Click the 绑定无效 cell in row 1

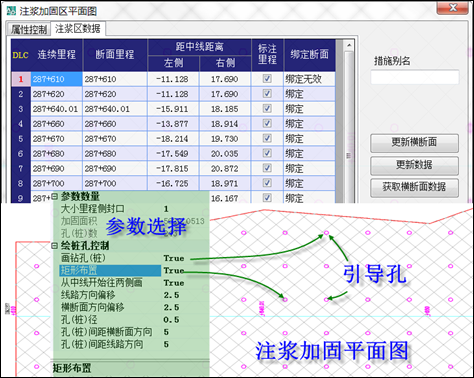pos(309,79)
